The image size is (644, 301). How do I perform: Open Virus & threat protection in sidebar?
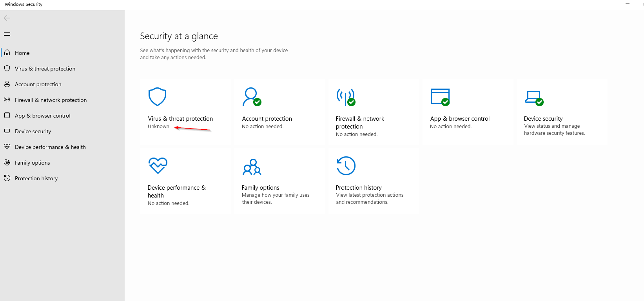click(x=45, y=69)
